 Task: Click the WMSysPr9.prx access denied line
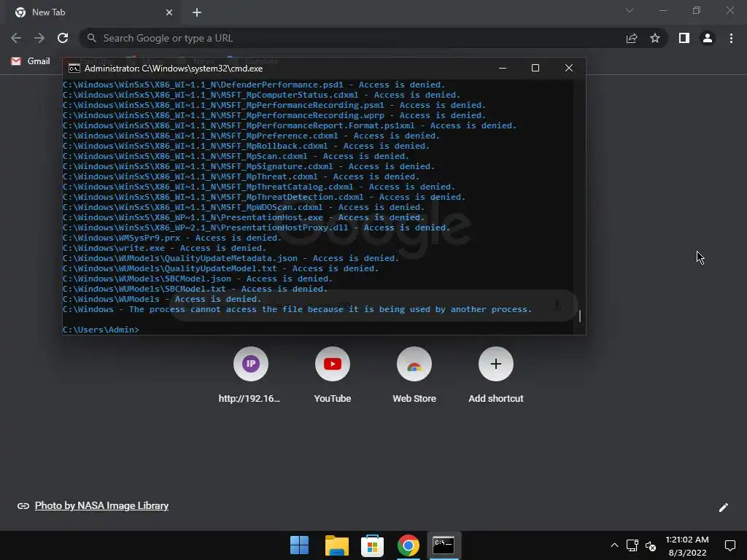[172, 238]
